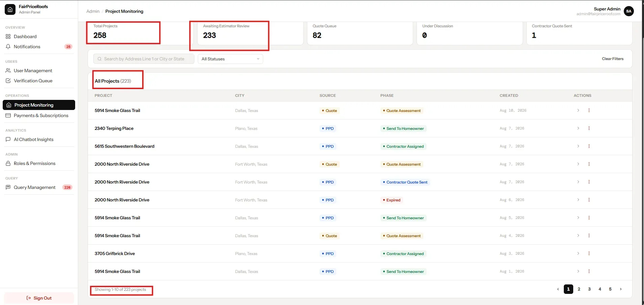
Task: Click the Super Admin name label
Action: tap(607, 9)
